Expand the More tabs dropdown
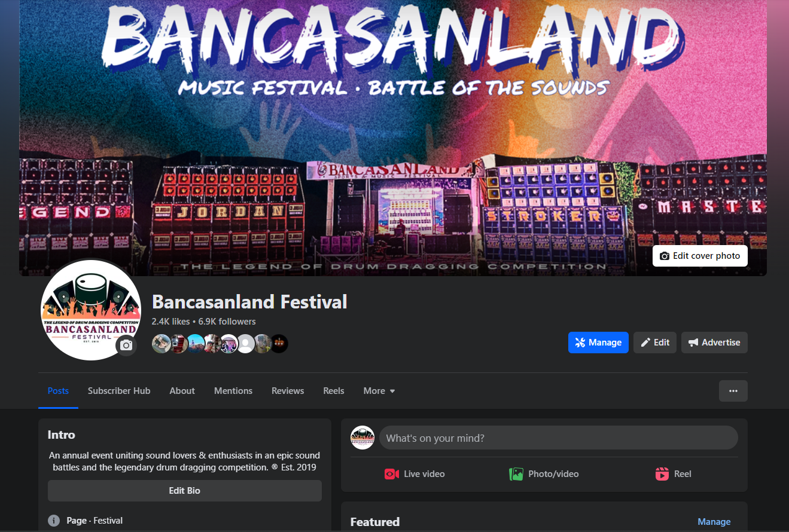789x532 pixels. pyautogui.click(x=379, y=391)
